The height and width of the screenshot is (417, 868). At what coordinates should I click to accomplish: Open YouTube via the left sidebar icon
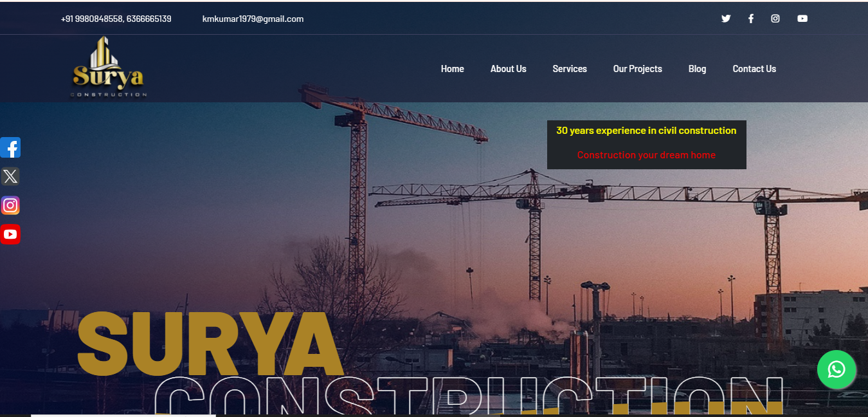[10, 234]
